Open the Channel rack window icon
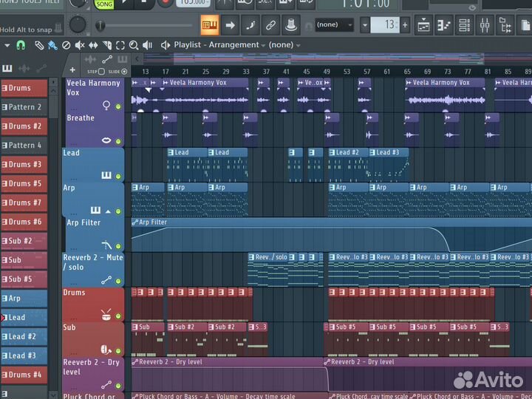Image resolution: width=532 pixels, height=399 pixels. pyautogui.click(x=464, y=25)
